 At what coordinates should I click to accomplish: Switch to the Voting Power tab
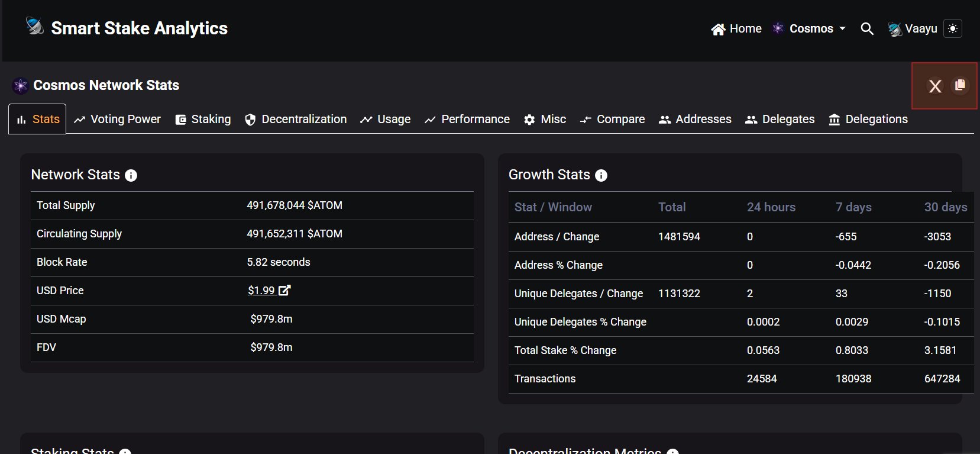[117, 119]
